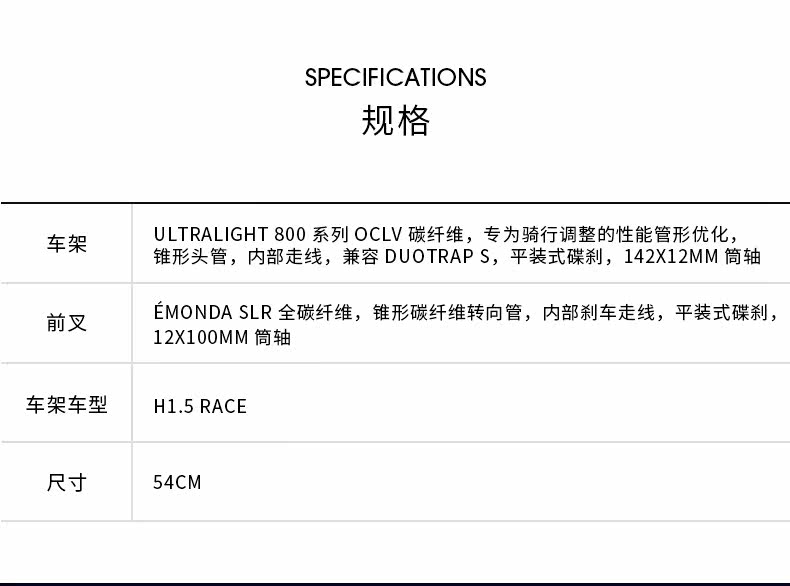Screen dimensions: 790x586
Task: Click the 12X100MM 筒轴 text
Action: tap(222, 337)
